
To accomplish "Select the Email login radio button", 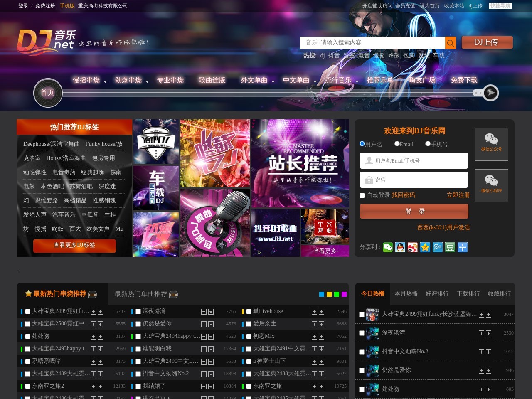I will pos(397,143).
